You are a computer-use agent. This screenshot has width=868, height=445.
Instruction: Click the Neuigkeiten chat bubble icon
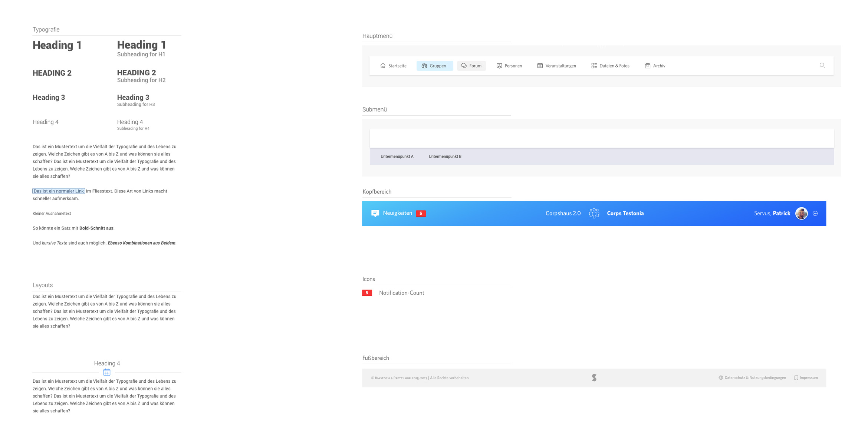coord(375,213)
